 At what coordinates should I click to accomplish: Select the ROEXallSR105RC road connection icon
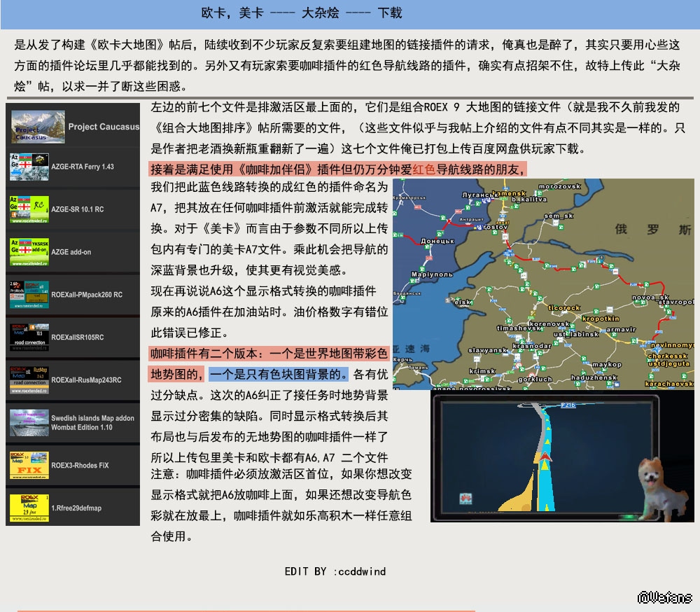tap(29, 337)
